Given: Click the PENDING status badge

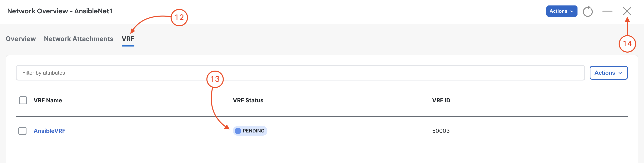Looking at the screenshot, I should click(x=250, y=131).
